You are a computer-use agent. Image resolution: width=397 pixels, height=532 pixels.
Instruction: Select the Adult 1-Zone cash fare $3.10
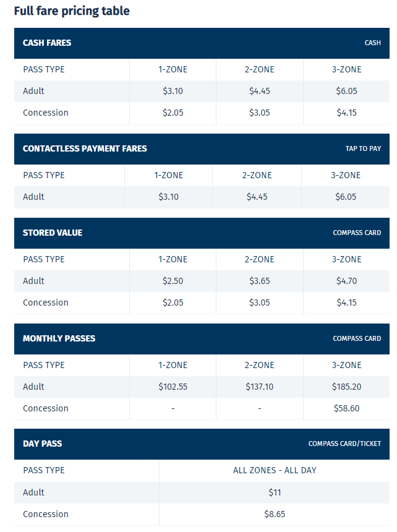[173, 91]
